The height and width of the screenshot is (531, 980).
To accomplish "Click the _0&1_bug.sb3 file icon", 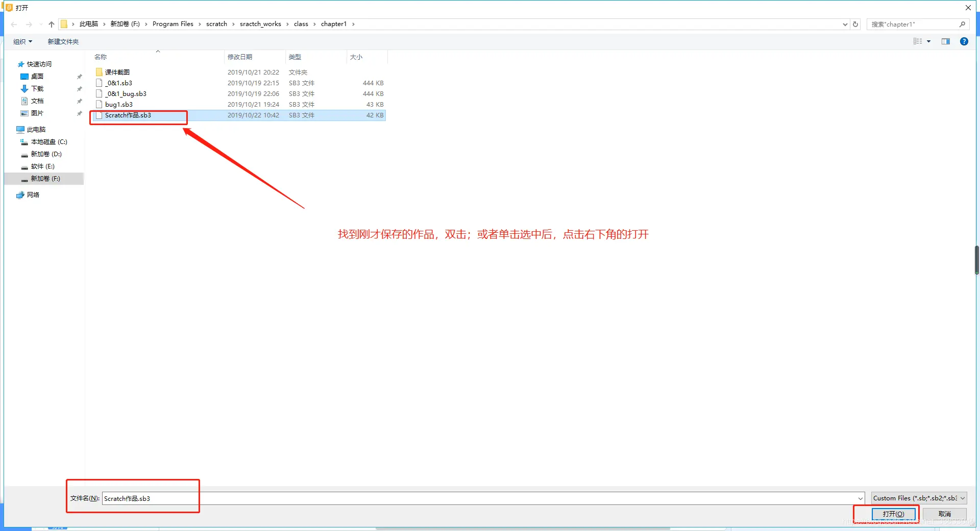I will 99,93.
